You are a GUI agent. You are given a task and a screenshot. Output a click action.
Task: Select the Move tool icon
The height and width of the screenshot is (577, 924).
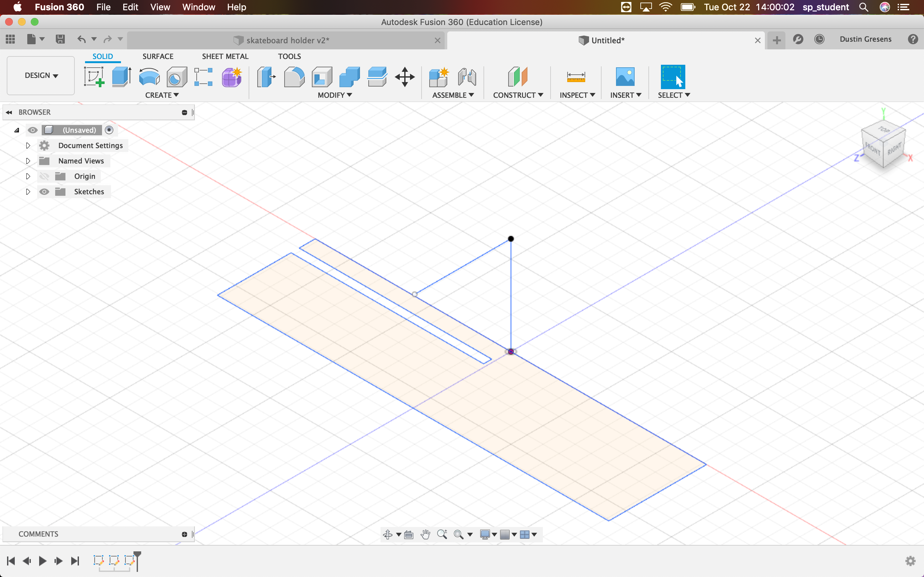pos(405,76)
